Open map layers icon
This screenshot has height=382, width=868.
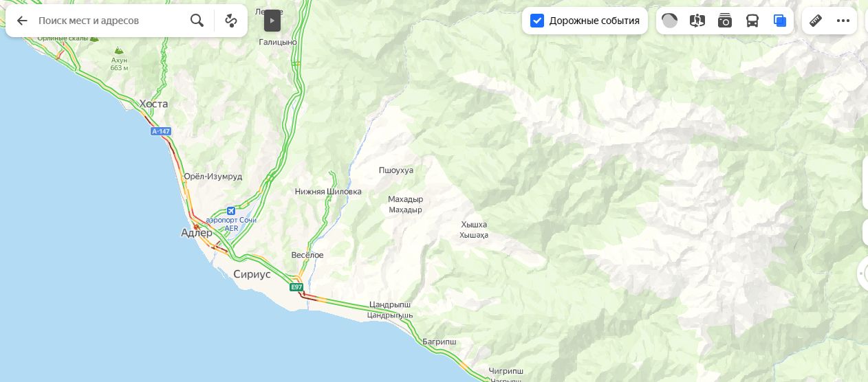780,21
